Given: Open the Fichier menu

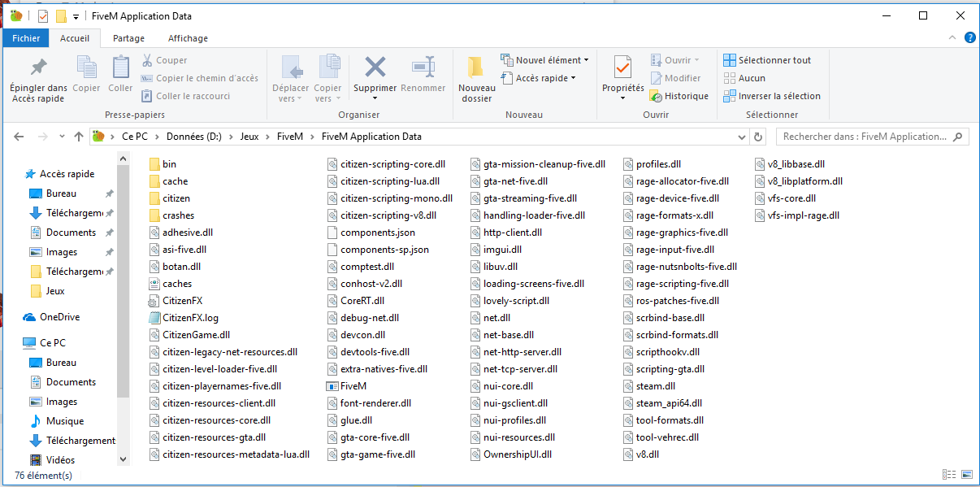Looking at the screenshot, I should point(26,38).
